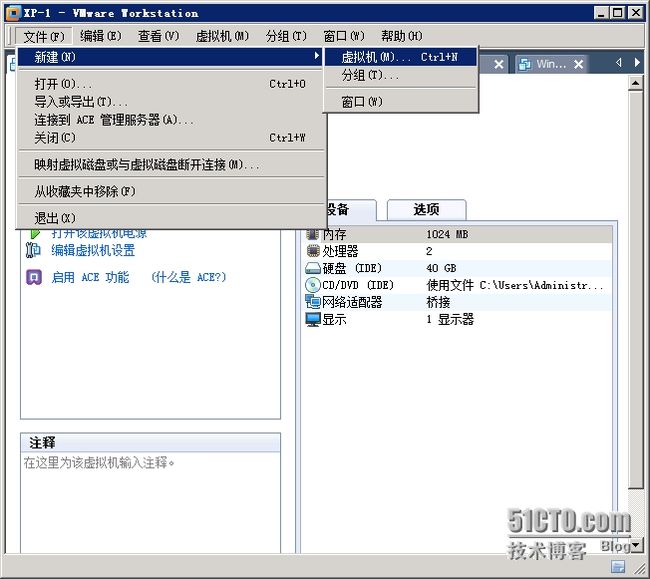Select 从收藏夹中移除(F) entry
Image resolution: width=650 pixels, height=579 pixels.
pos(170,191)
